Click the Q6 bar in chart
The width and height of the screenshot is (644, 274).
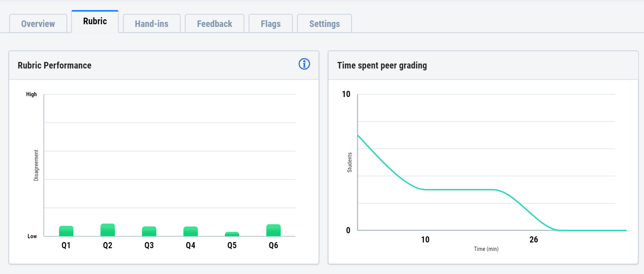pos(273,231)
